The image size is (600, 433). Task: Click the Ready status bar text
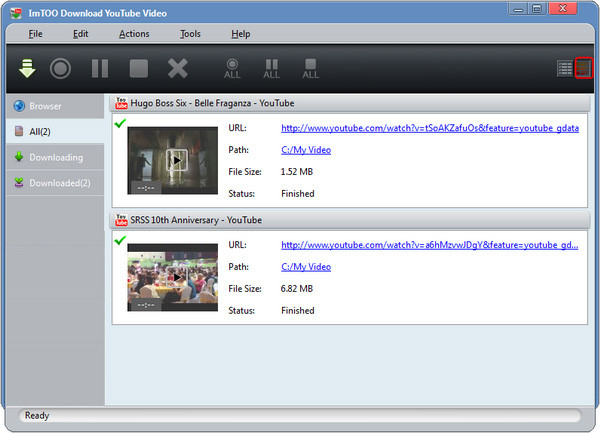click(37, 415)
